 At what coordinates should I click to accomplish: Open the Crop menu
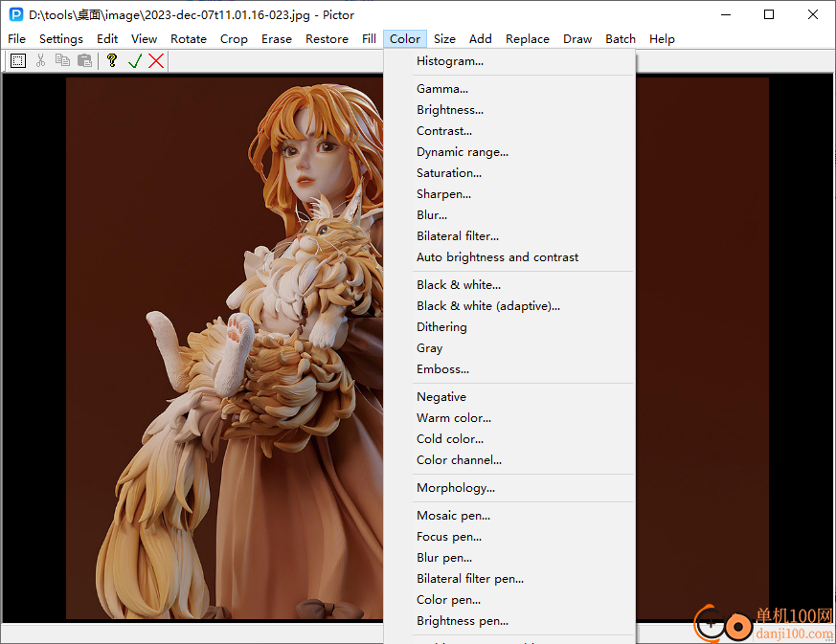[234, 39]
